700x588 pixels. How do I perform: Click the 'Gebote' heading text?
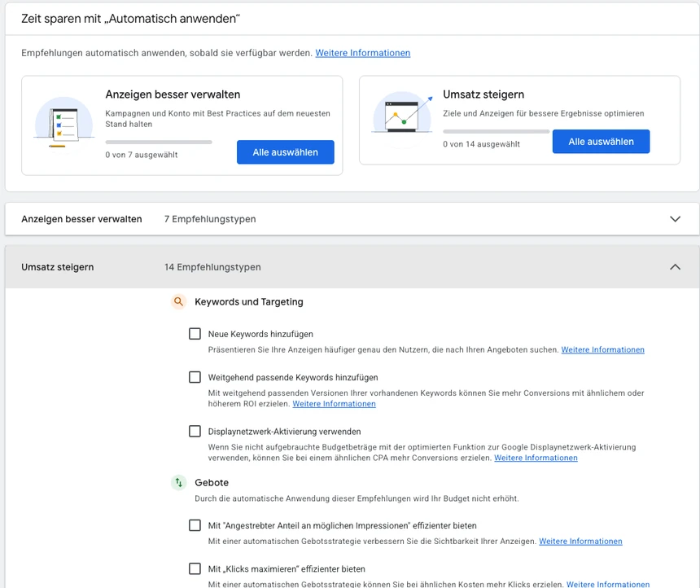(212, 483)
